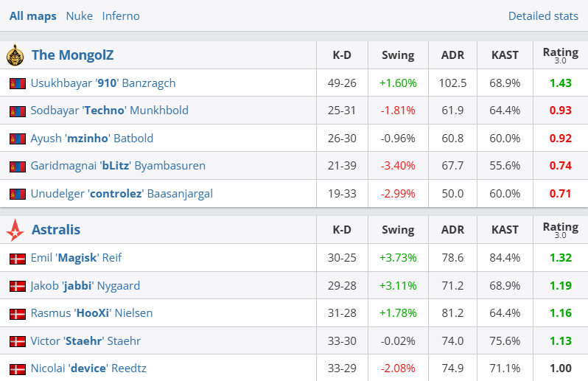Click the flag icon next to Techno

[x=18, y=111]
